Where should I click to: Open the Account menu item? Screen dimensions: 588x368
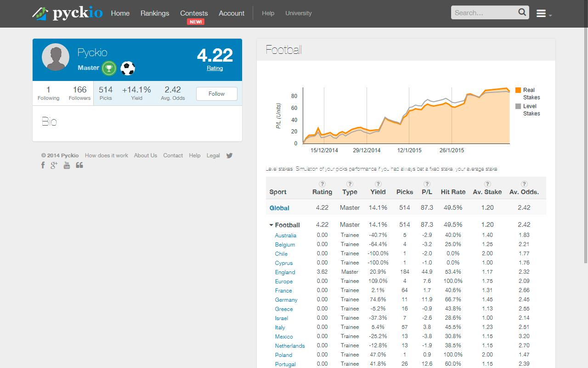coord(232,13)
